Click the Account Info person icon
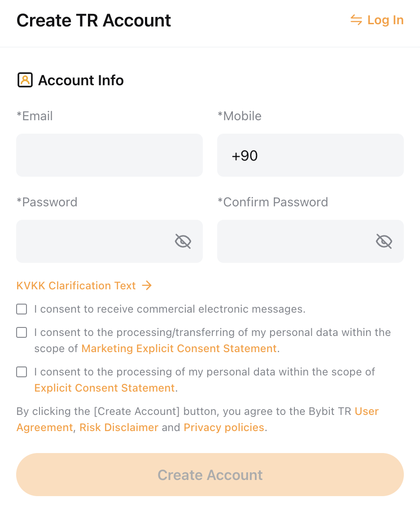The image size is (420, 532). tap(25, 80)
